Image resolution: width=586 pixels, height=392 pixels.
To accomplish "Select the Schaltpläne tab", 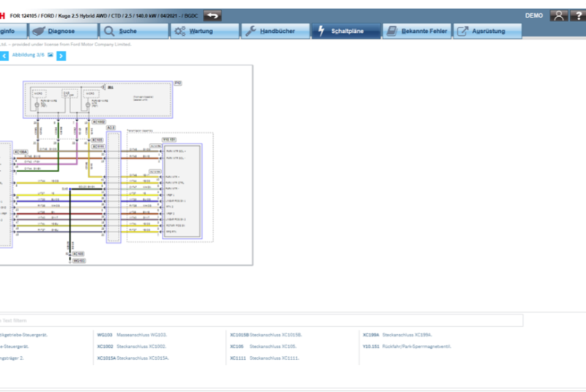I will [x=346, y=31].
